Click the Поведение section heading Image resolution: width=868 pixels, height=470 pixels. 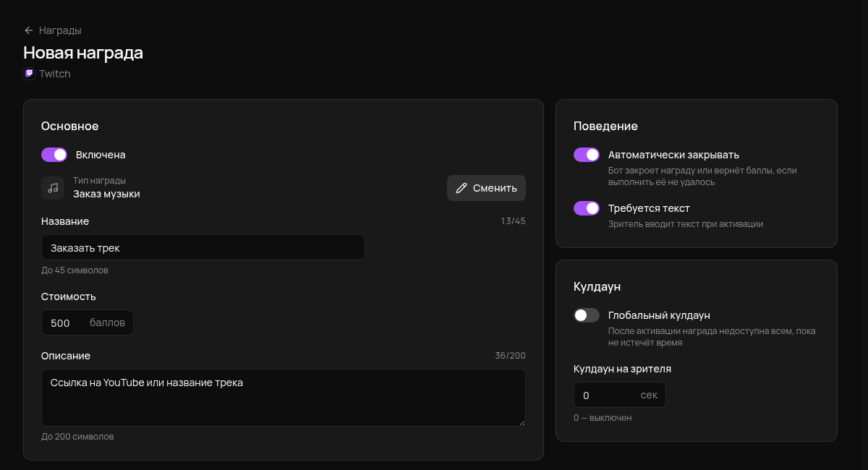(606, 126)
